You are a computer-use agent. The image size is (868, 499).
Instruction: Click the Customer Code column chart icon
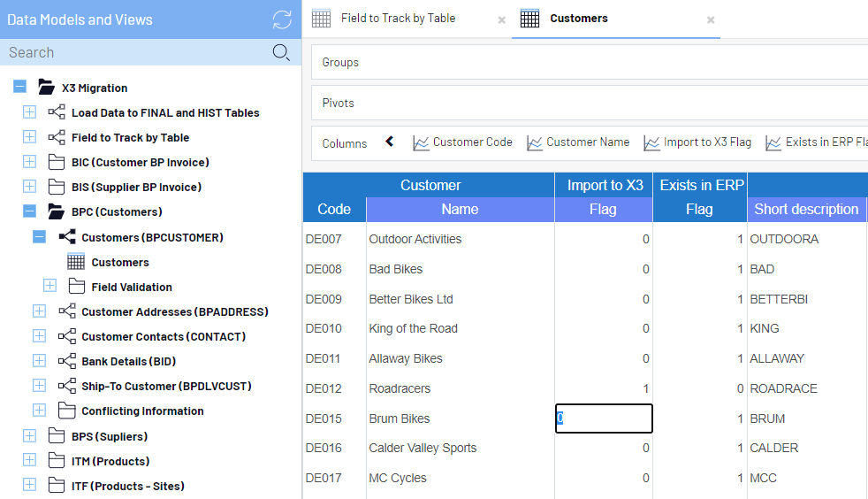(421, 142)
